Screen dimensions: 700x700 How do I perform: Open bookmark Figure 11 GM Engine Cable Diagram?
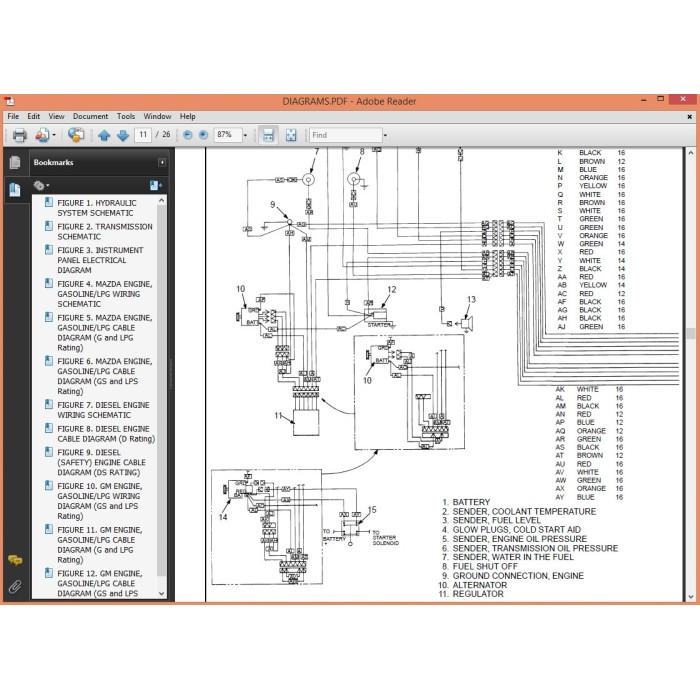tap(100, 544)
